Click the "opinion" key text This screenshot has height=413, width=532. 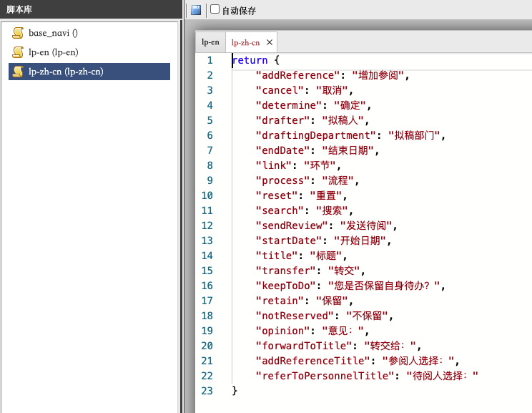pyautogui.click(x=282, y=331)
